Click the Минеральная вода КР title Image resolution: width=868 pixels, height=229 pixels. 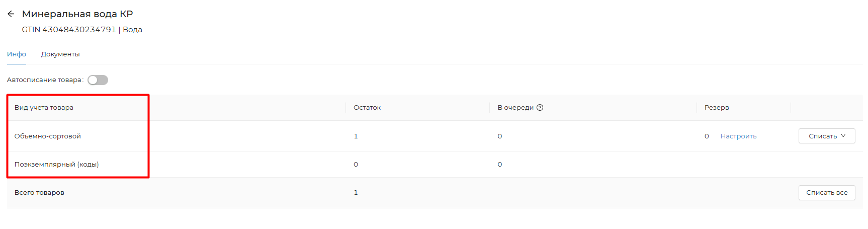tap(77, 14)
